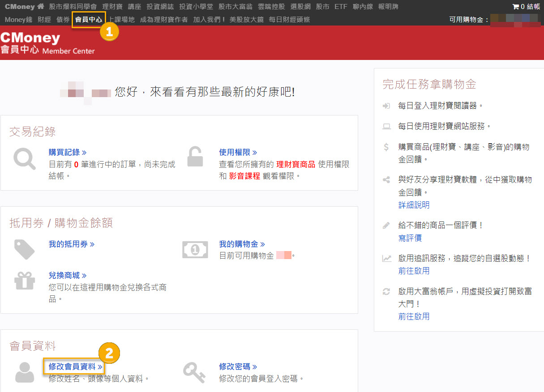
Task: Click the 交易紀錄 section heading
Action: (33, 132)
